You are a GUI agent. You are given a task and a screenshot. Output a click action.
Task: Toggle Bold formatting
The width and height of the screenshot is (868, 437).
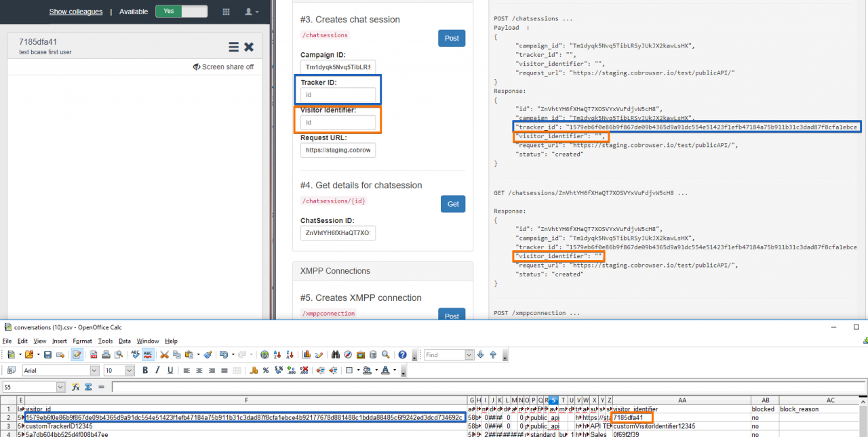point(145,370)
